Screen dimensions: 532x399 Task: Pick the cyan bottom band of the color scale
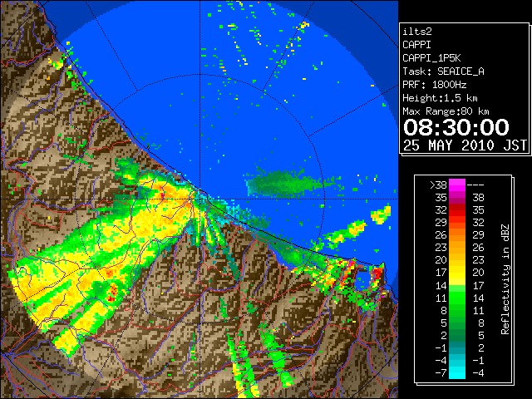coord(457,372)
